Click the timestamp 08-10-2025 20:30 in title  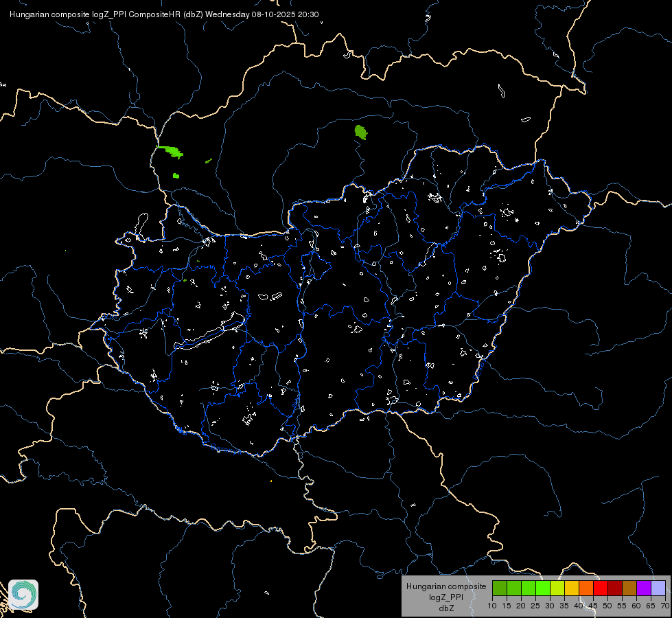(x=285, y=14)
